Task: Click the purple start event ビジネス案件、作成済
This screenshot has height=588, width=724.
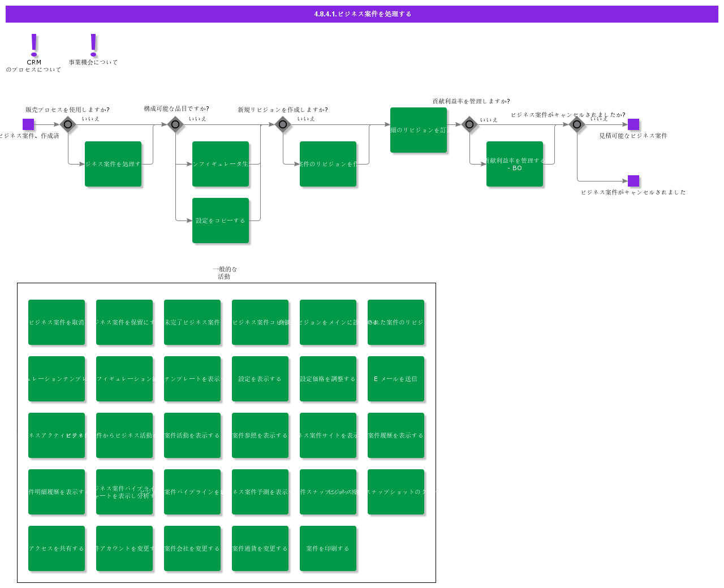Action: click(x=28, y=124)
